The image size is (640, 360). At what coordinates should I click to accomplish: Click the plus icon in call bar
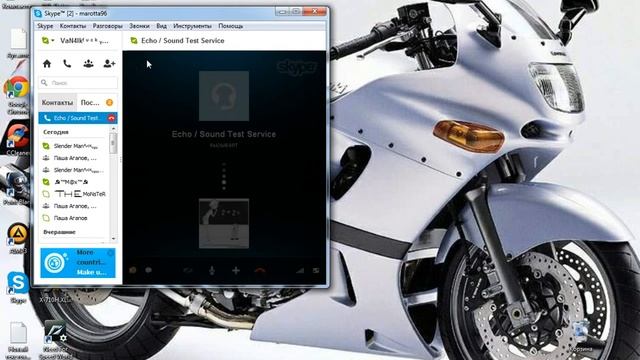(236, 270)
